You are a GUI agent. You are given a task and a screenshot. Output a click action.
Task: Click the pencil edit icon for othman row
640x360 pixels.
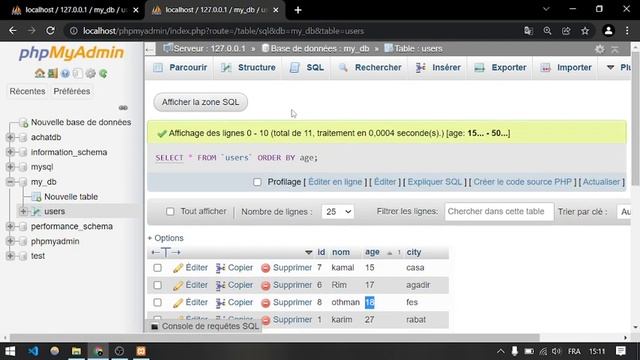tap(178, 303)
